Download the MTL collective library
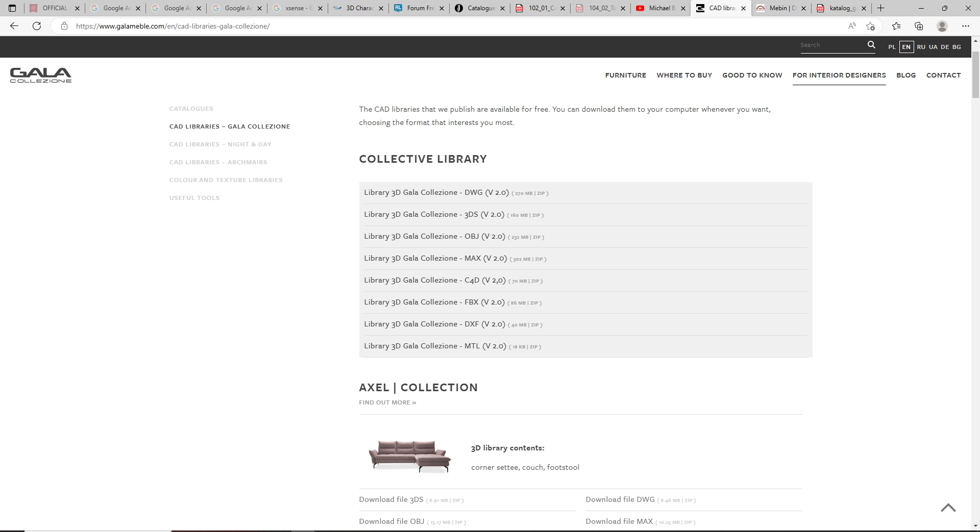Viewport: 980px width, 532px height. (x=585, y=346)
